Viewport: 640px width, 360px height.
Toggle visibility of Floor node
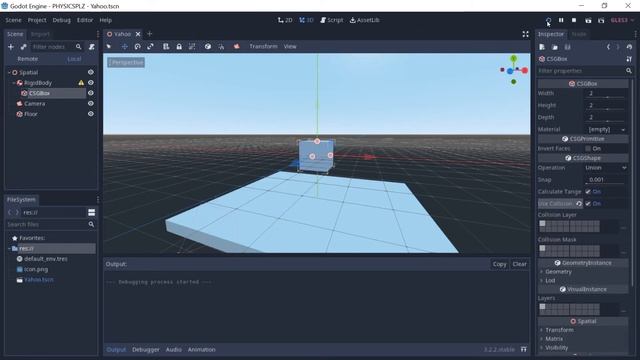click(x=91, y=114)
